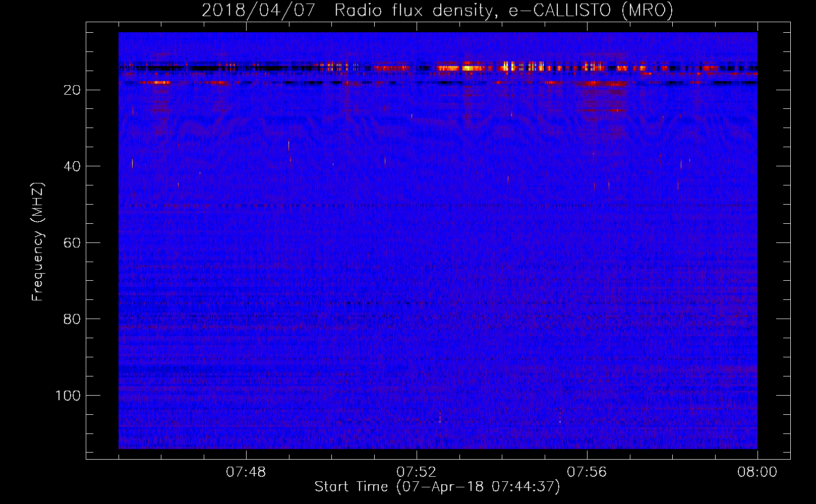Click the 'Frequency (MHZ)' axis label
Image resolution: width=816 pixels, height=504 pixels.
coord(38,242)
